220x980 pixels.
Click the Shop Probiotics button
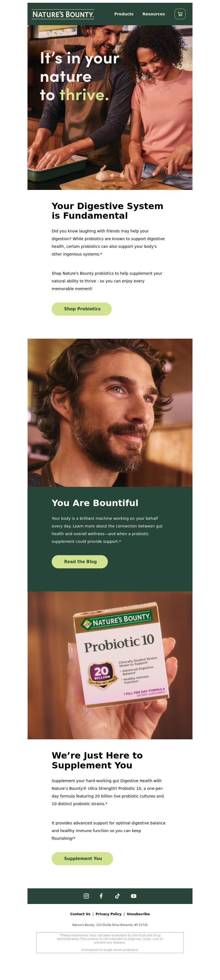(x=82, y=309)
